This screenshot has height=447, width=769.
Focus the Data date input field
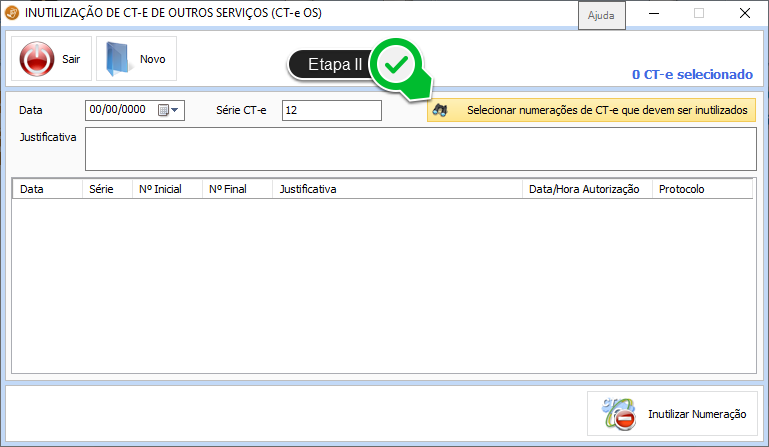pyautogui.click(x=119, y=111)
